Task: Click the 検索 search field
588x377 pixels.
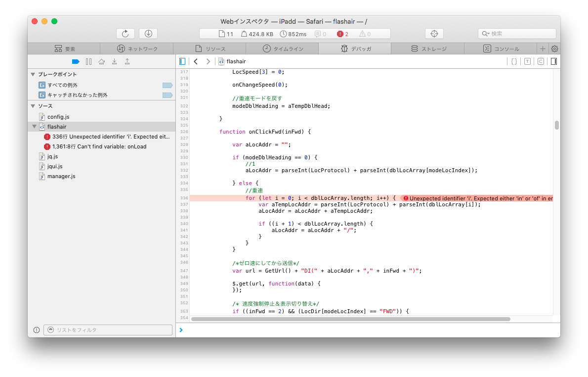Action: pyautogui.click(x=517, y=34)
